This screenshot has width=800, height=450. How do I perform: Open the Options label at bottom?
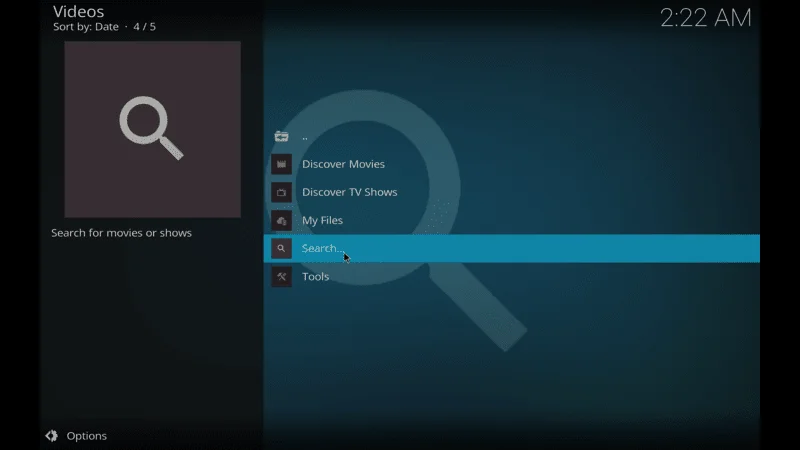click(x=86, y=436)
